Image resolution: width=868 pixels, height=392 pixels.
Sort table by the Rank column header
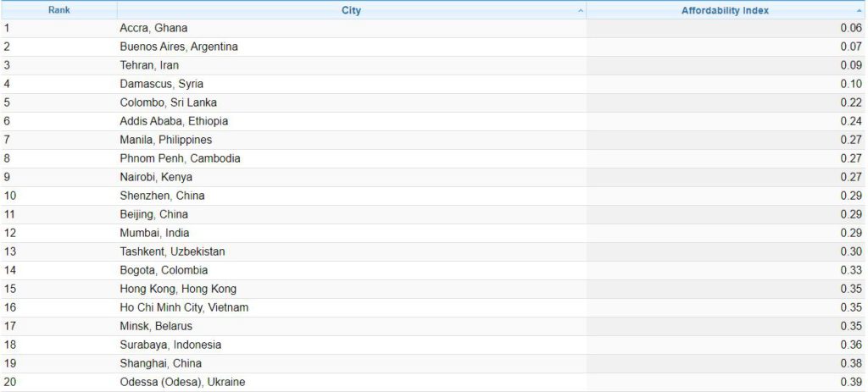click(x=58, y=10)
